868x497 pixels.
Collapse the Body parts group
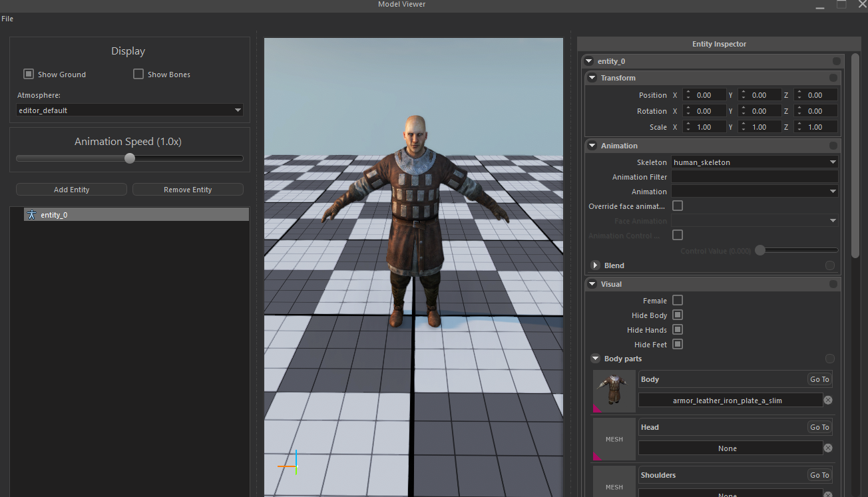(x=596, y=359)
